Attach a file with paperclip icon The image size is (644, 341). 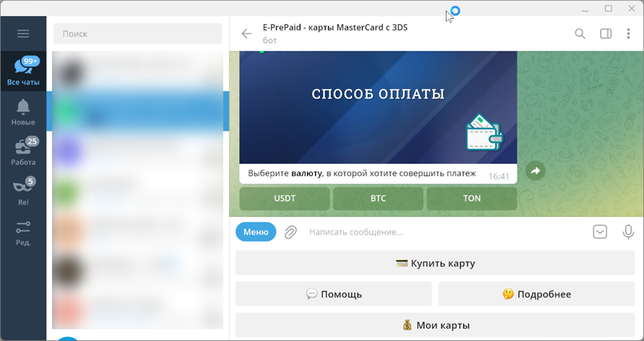(x=290, y=232)
